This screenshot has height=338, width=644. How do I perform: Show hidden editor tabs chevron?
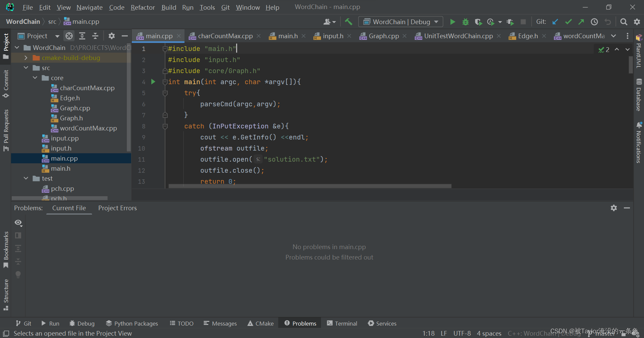coord(613,36)
